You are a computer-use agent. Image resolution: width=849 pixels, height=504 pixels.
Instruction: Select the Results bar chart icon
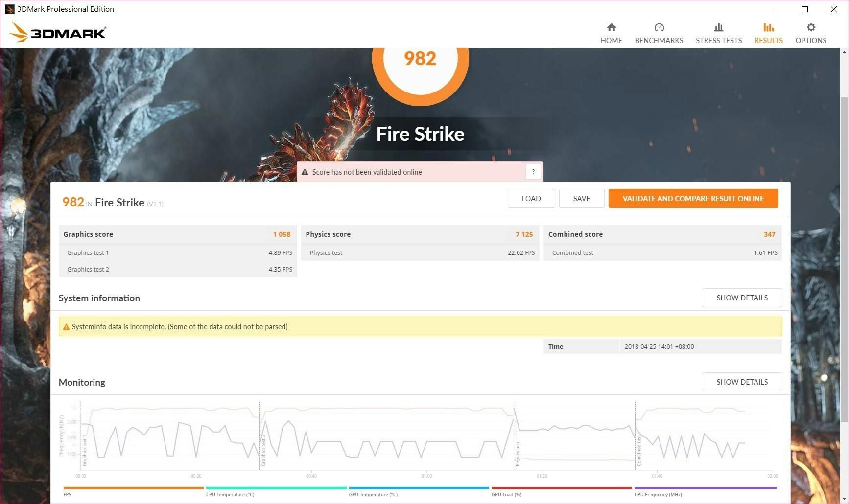click(768, 28)
